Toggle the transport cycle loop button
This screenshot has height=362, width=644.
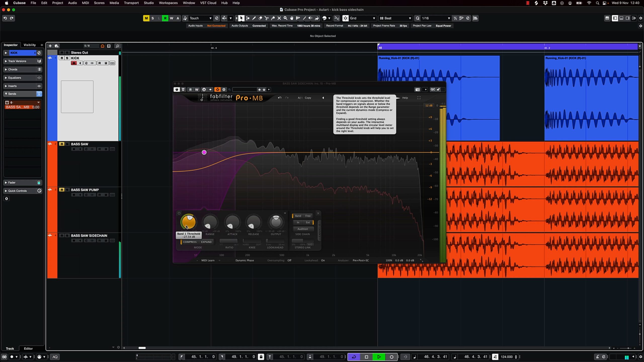(x=354, y=357)
